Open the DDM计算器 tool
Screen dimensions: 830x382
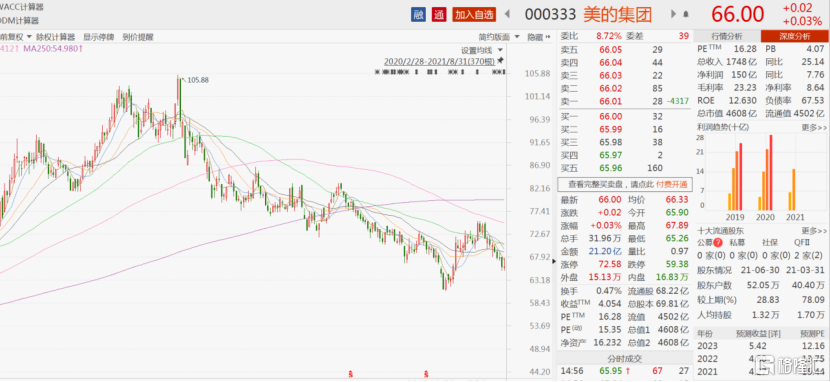pyautogui.click(x=20, y=21)
